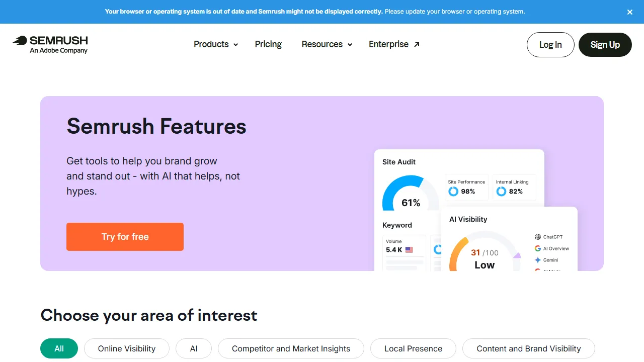Click the Semrush logo
Screen dimensions: 644x362
pyautogui.click(x=50, y=44)
